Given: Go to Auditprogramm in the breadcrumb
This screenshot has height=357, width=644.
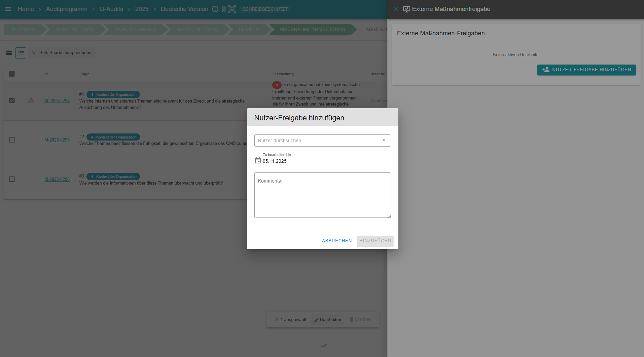Looking at the screenshot, I should pyautogui.click(x=67, y=9).
